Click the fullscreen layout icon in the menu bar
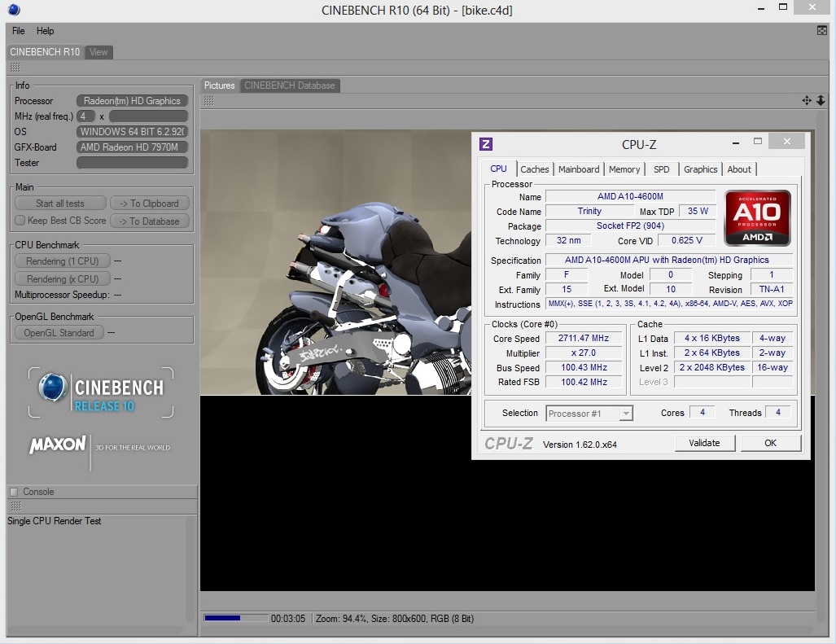This screenshot has width=836, height=644. (x=822, y=31)
